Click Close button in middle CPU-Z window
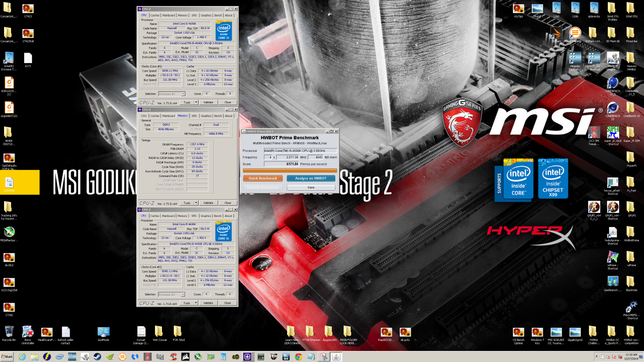This screenshot has height=362, width=644. [228, 203]
